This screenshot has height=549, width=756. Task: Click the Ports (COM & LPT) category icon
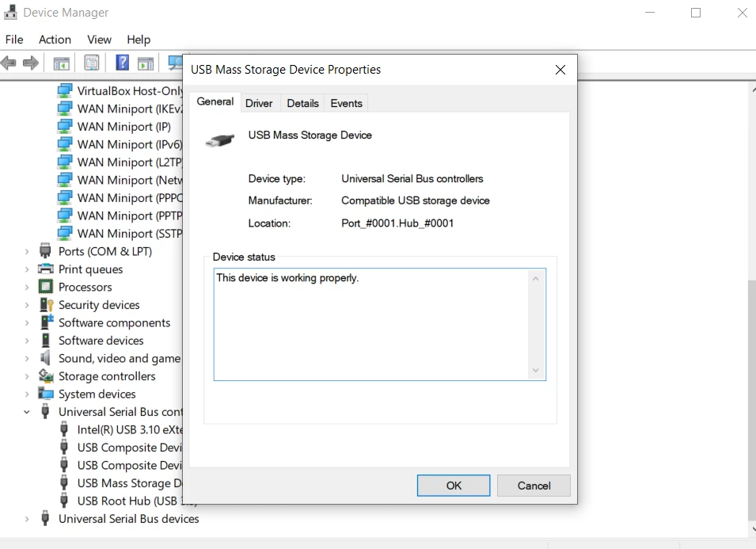pos(45,251)
